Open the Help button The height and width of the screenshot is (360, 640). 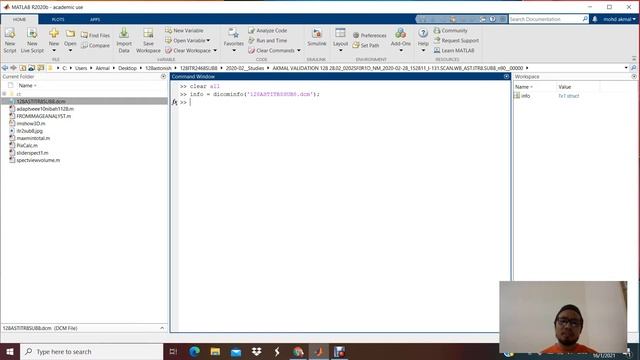[423, 40]
